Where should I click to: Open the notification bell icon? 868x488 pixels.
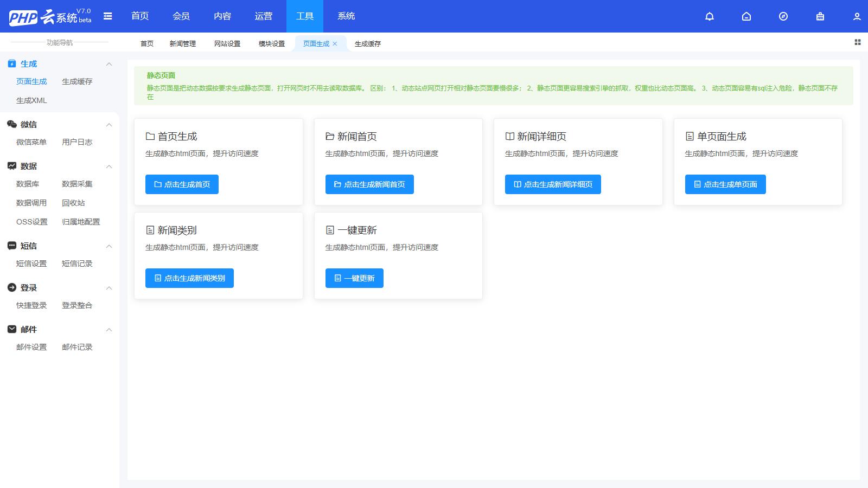[x=709, y=16]
